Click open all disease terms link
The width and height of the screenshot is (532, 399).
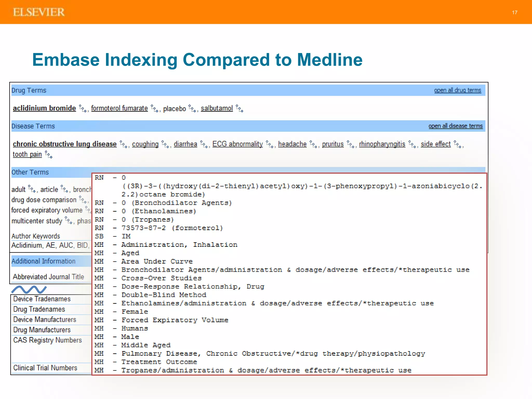click(x=456, y=126)
